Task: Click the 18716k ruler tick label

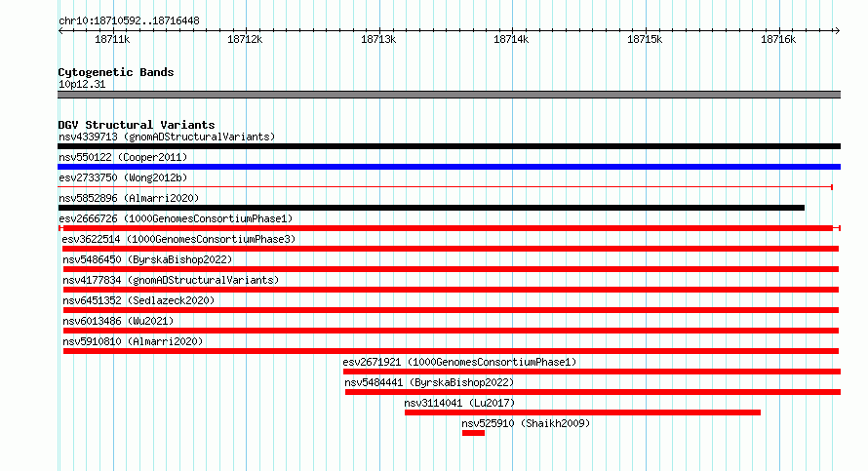Action: coord(778,39)
